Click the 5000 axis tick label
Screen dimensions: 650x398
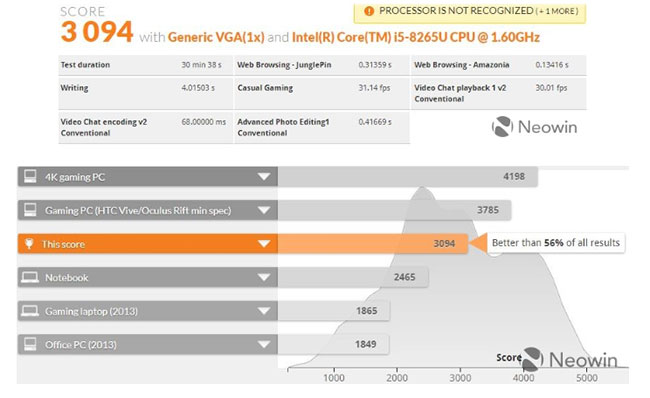(587, 378)
